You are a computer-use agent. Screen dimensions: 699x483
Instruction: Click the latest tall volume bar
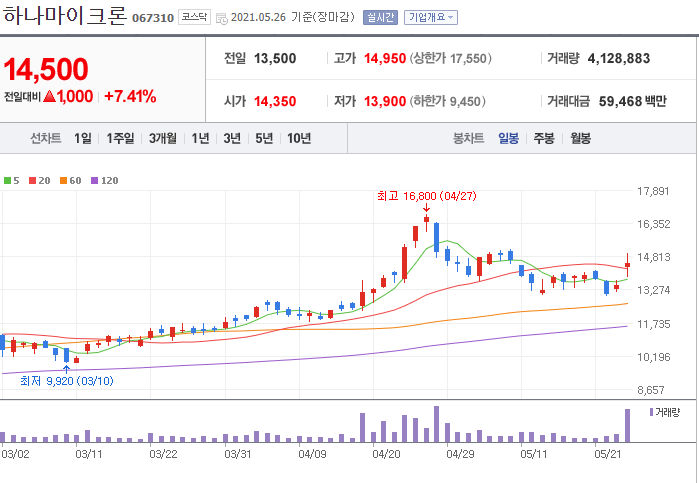[627, 425]
